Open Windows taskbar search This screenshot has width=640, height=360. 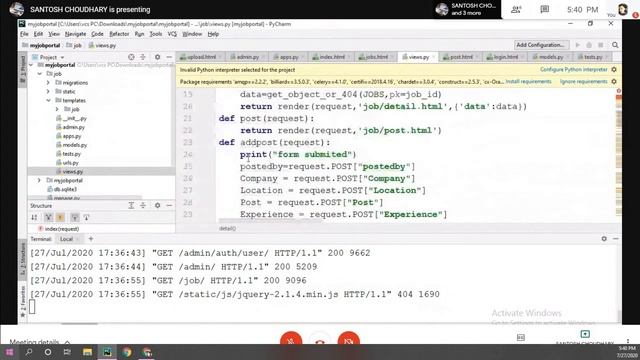pyautogui.click(x=29, y=352)
